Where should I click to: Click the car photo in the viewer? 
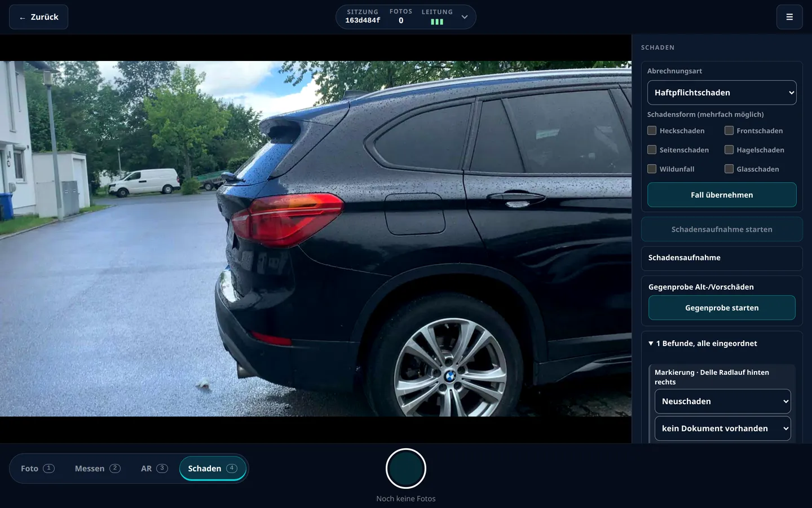pyautogui.click(x=316, y=239)
